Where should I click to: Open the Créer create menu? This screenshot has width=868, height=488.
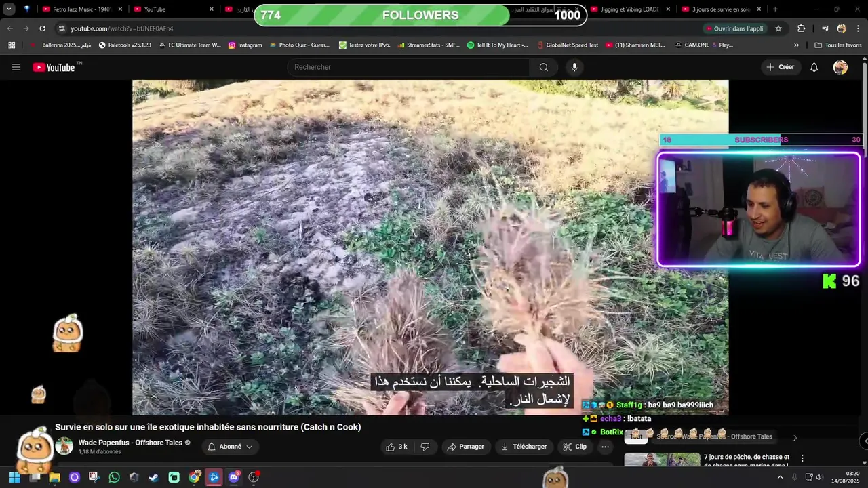(780, 67)
